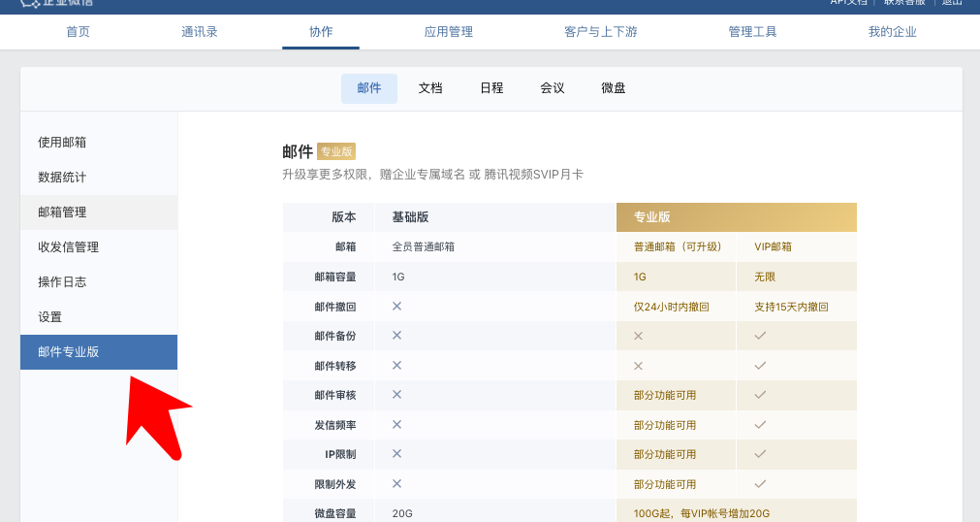This screenshot has height=522, width=980.
Task: Open the 首页 navigation tab
Action: [x=78, y=32]
